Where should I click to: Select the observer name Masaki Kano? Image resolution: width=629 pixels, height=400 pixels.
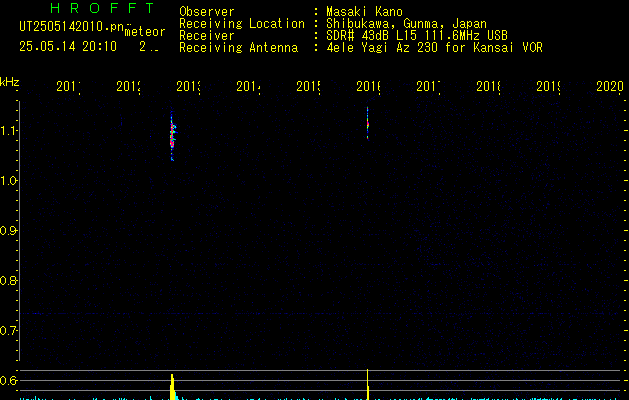click(364, 11)
